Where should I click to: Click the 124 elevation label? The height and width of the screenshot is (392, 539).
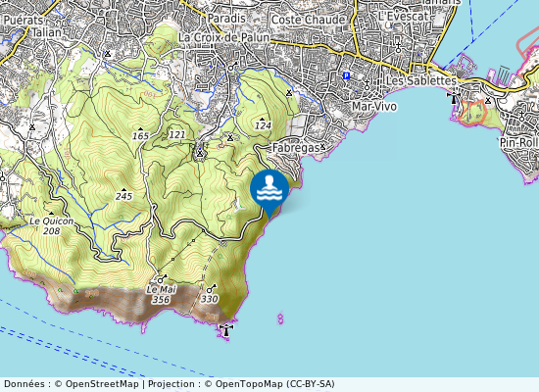pyautogui.click(x=263, y=125)
